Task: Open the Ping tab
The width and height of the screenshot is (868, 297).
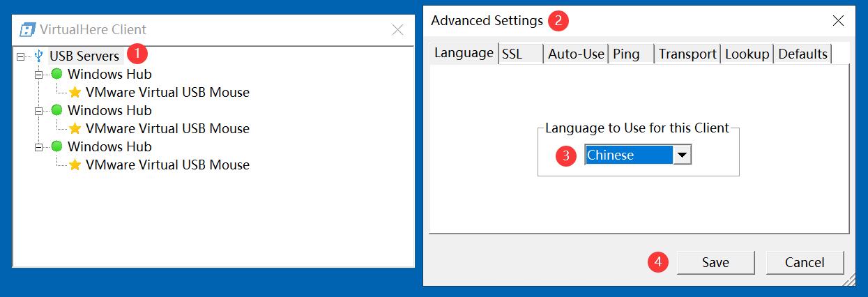Action: 631,54
